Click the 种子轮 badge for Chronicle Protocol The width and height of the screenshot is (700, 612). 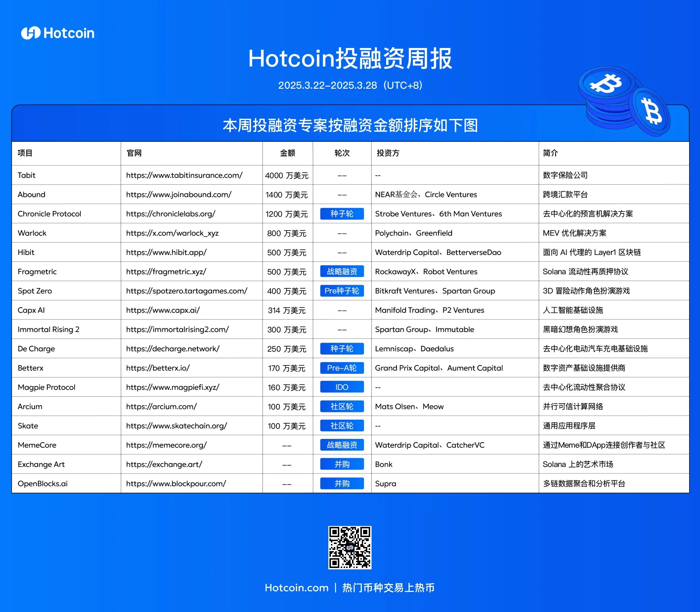pyautogui.click(x=341, y=214)
